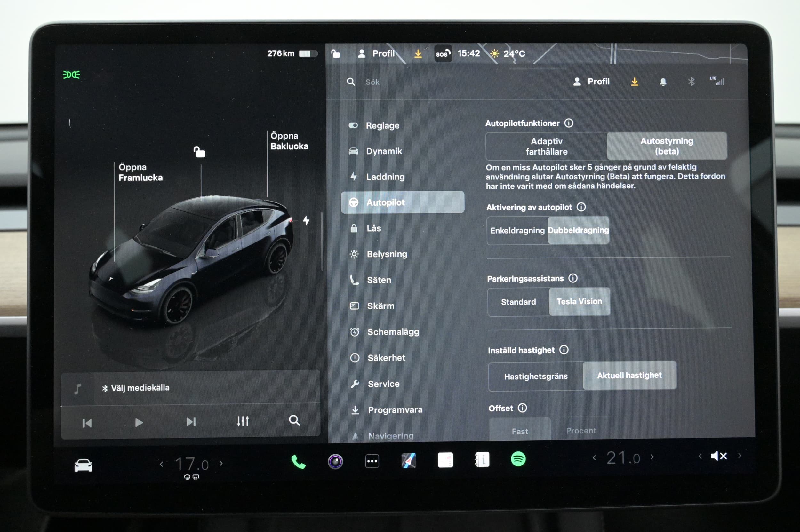Search media with magnifier icon
The height and width of the screenshot is (532, 800).
pyautogui.click(x=294, y=420)
